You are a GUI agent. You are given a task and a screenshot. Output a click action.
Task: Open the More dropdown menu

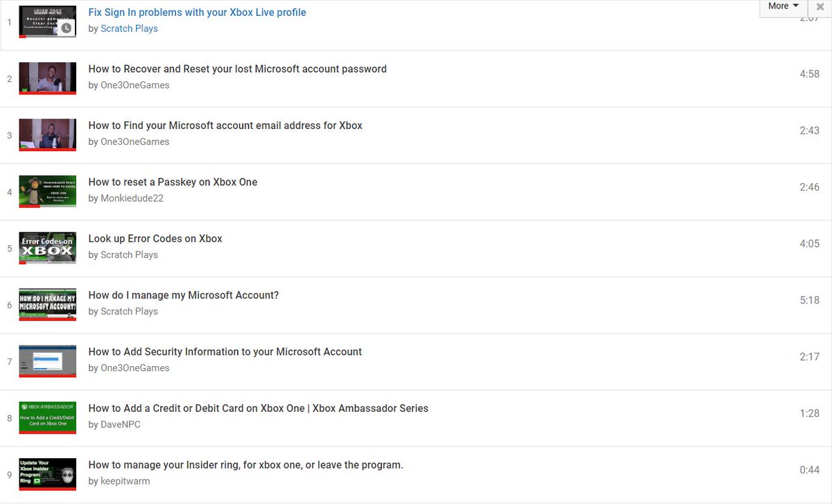pos(783,6)
